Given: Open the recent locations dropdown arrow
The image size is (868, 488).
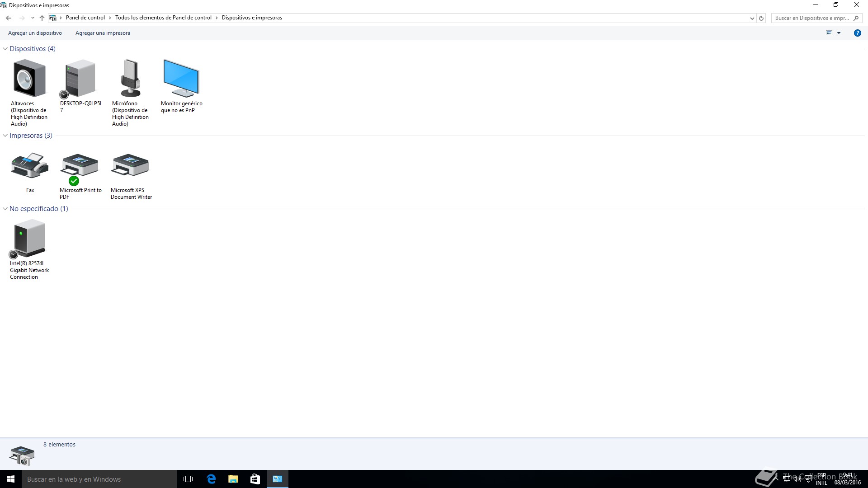Looking at the screenshot, I should [x=33, y=18].
